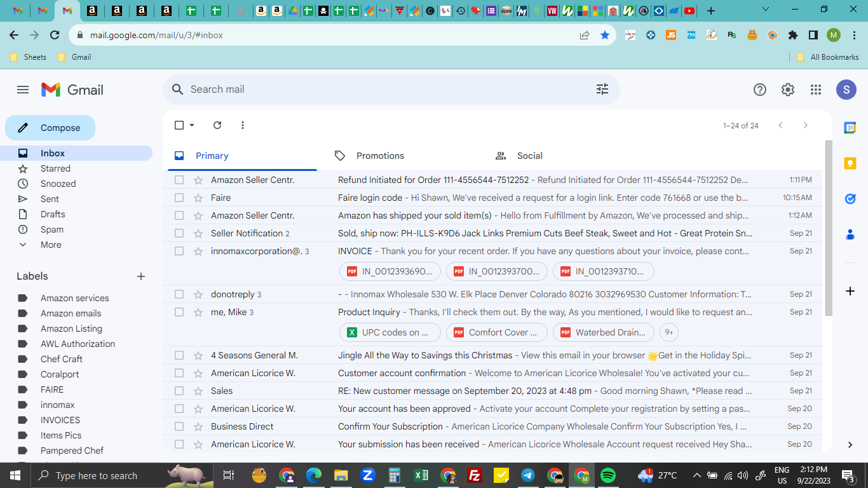Image resolution: width=868 pixels, height=488 pixels.
Task: Show hidden system tray icons
Action: tap(697, 475)
